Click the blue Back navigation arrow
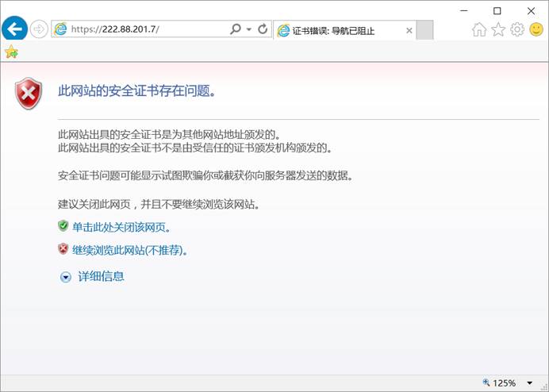 [x=14, y=29]
